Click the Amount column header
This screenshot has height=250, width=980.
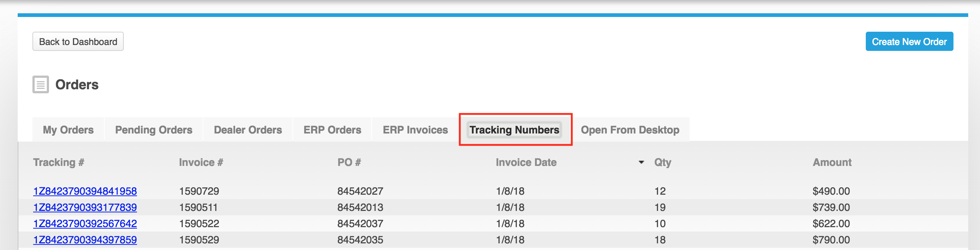(x=832, y=163)
